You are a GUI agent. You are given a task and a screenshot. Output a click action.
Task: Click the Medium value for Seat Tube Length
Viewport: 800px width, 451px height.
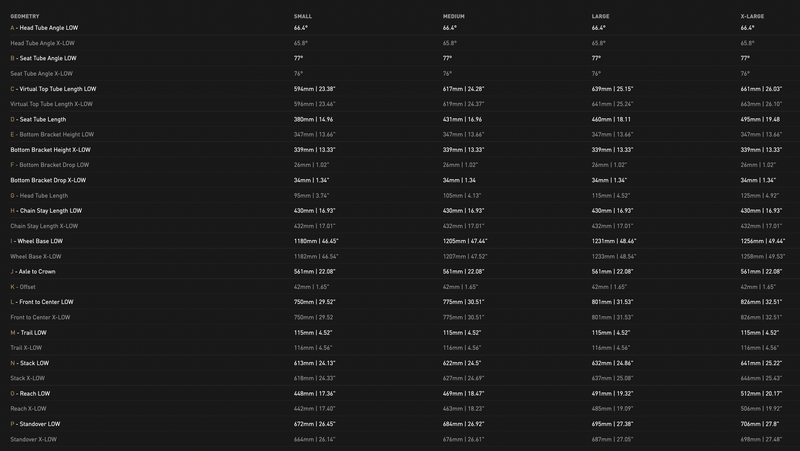pyautogui.click(x=463, y=119)
